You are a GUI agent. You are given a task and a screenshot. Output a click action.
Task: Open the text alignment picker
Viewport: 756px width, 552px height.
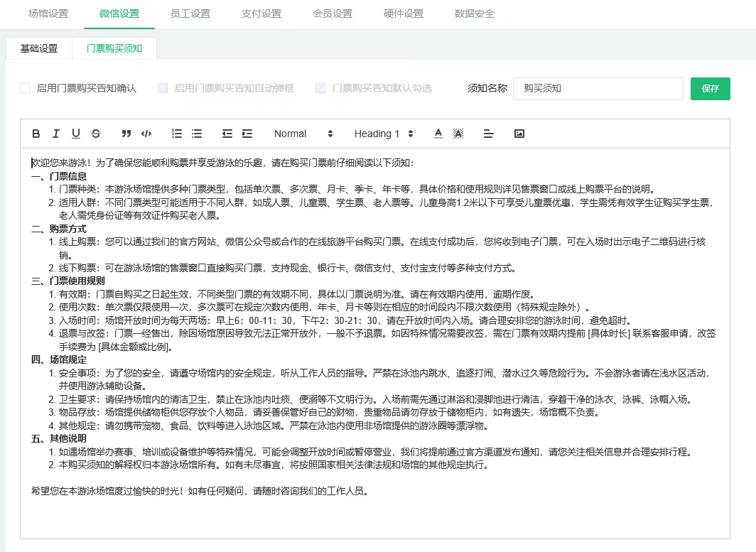(488, 134)
